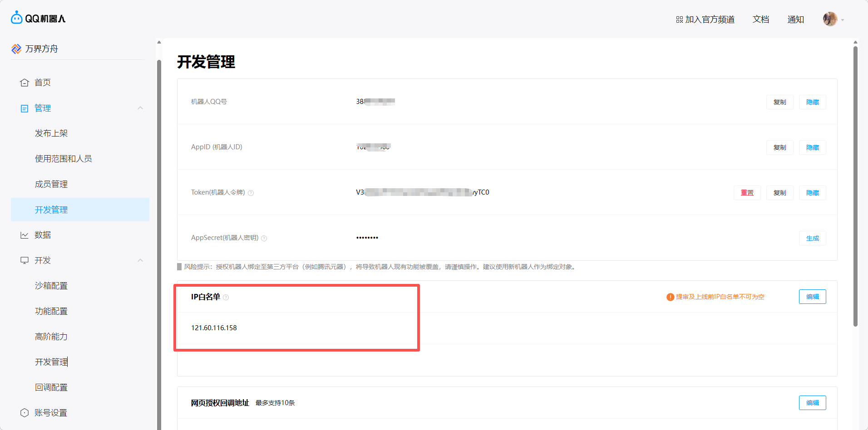
Task: Click help icon next to Token label
Action: (x=251, y=193)
